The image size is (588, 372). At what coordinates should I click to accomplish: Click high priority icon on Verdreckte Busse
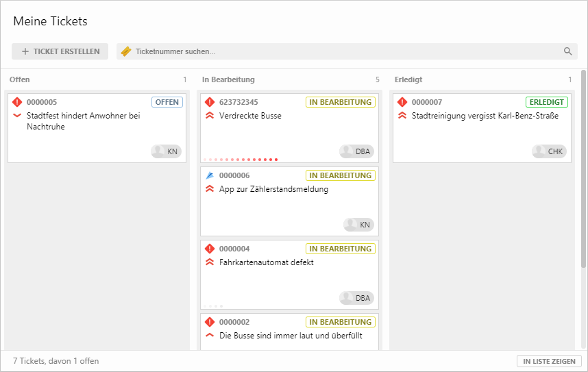tap(210, 116)
